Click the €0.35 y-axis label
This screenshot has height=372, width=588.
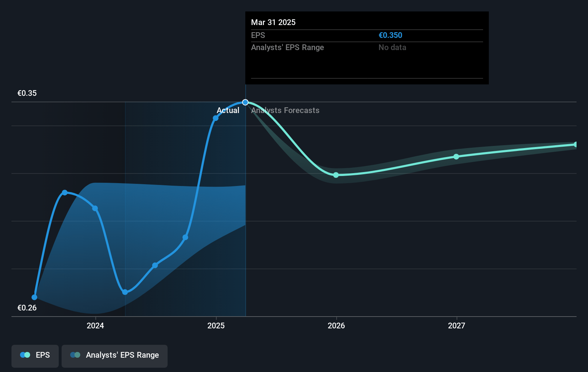(x=27, y=93)
